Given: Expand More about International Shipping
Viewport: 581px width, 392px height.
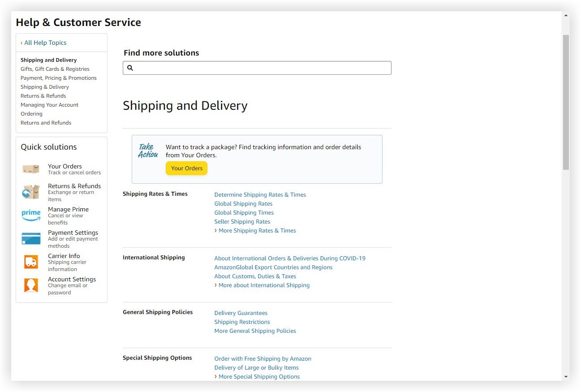Looking at the screenshot, I should (x=264, y=285).
